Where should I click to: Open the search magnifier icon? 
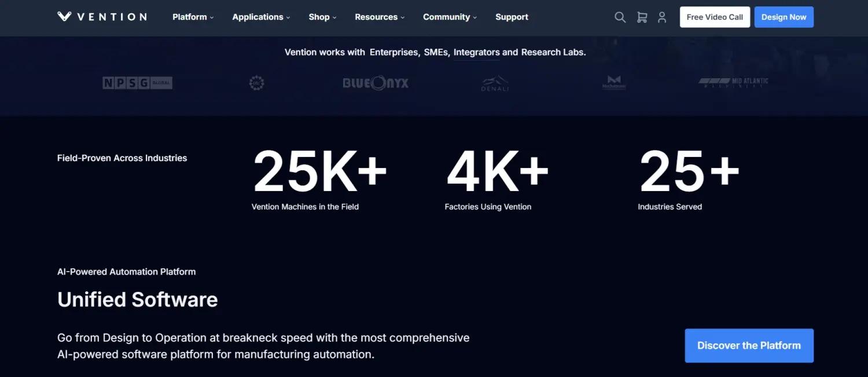[620, 17]
